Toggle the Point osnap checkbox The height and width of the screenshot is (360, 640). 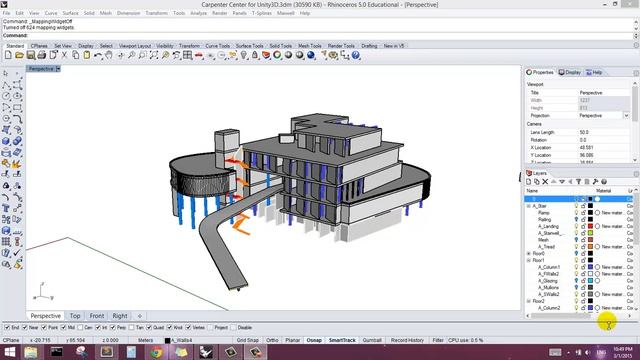click(x=44, y=327)
